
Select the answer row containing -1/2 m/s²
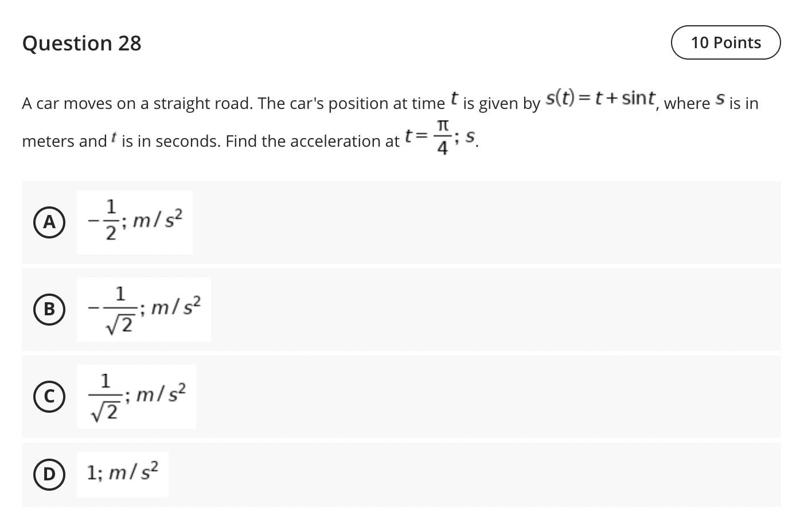coord(401,222)
